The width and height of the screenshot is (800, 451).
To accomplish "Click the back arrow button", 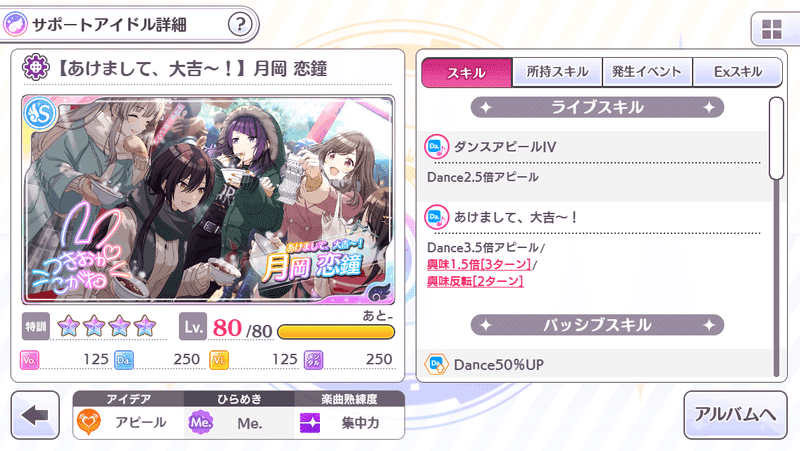I will tap(35, 415).
